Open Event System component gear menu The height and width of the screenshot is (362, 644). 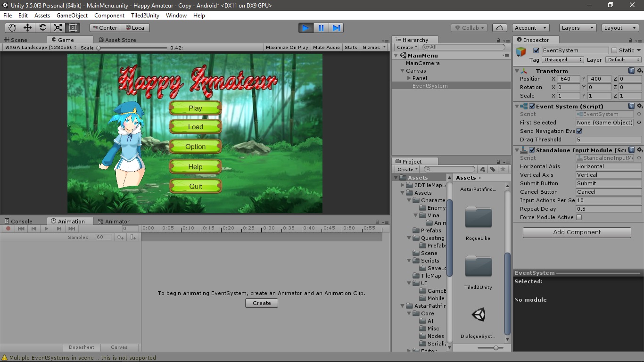point(640,106)
